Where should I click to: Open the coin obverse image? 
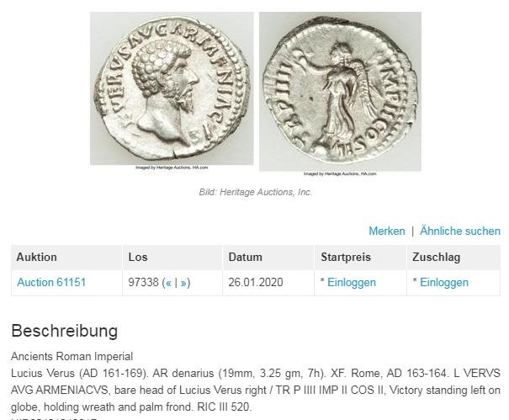point(172,88)
